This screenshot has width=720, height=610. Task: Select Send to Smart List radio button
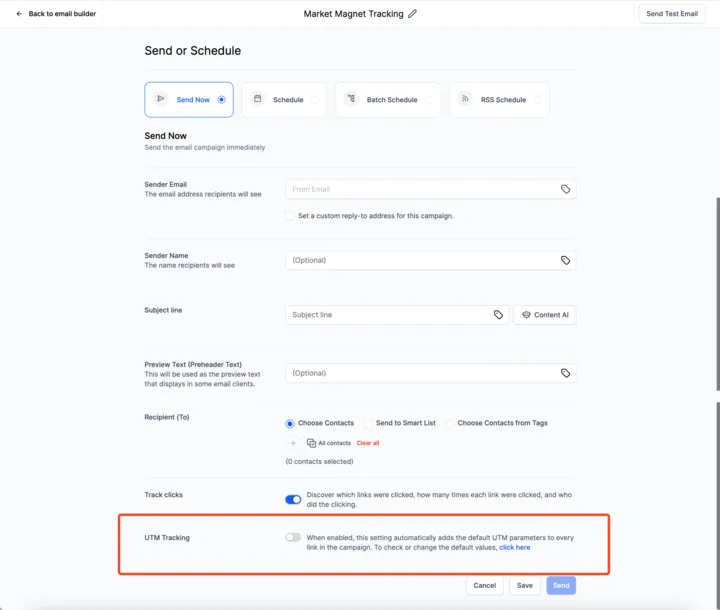click(368, 423)
